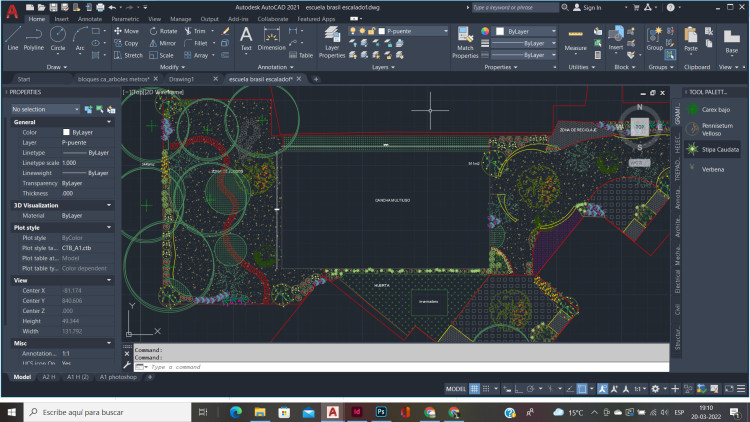Select the Line drawing tool
Image resolution: width=750 pixels, height=422 pixels.
pos(12,38)
